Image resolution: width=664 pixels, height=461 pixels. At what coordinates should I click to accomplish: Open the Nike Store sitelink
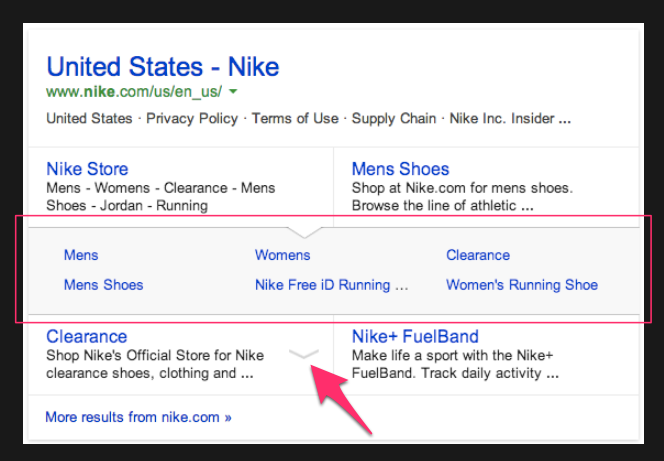coord(87,169)
